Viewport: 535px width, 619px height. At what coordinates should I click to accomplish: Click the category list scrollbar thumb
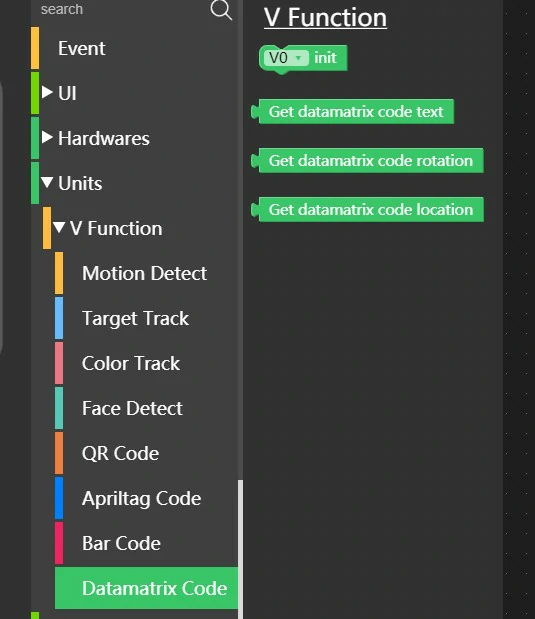click(x=240, y=549)
